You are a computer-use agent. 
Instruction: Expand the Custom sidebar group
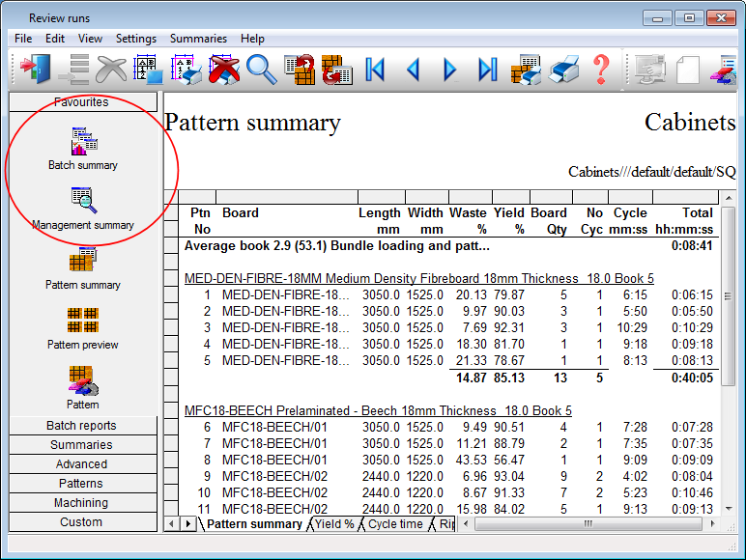(x=83, y=522)
